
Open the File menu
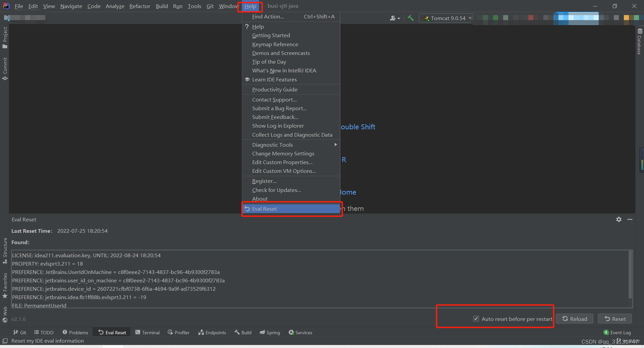pos(19,6)
